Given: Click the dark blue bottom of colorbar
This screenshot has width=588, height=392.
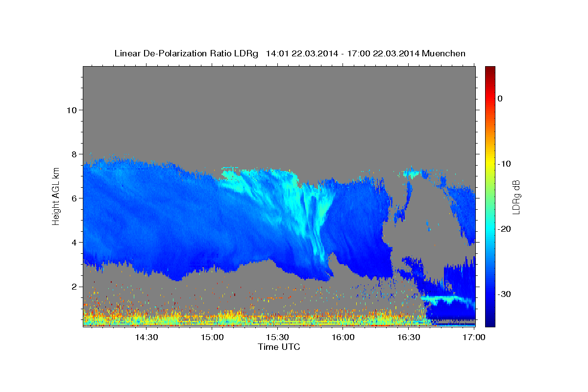Looking at the screenshot, I should pyautogui.click(x=490, y=322).
